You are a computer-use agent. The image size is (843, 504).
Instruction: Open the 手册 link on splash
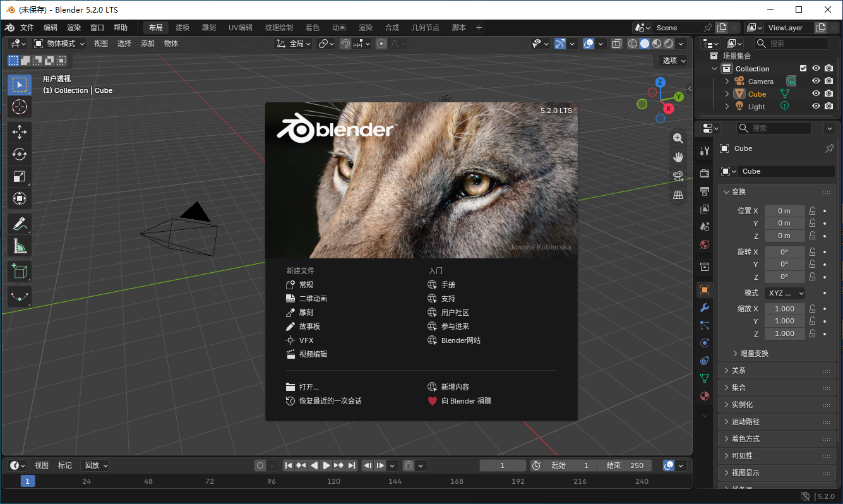pos(441,285)
